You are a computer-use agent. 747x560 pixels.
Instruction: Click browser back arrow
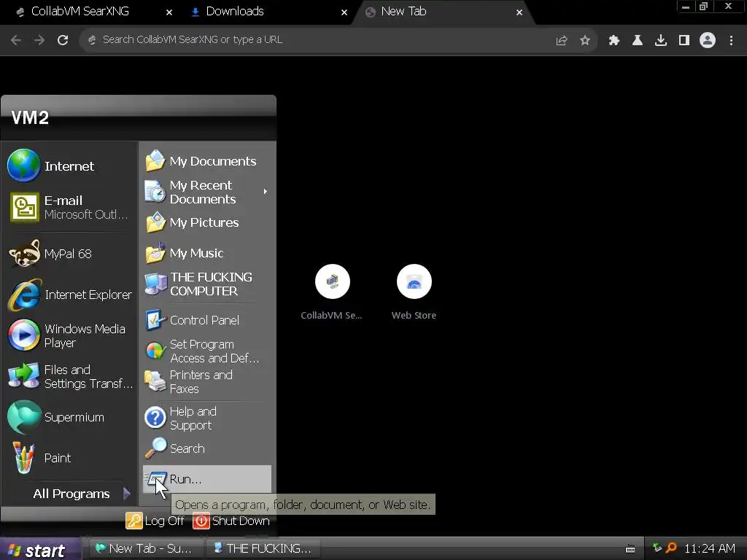point(16,40)
